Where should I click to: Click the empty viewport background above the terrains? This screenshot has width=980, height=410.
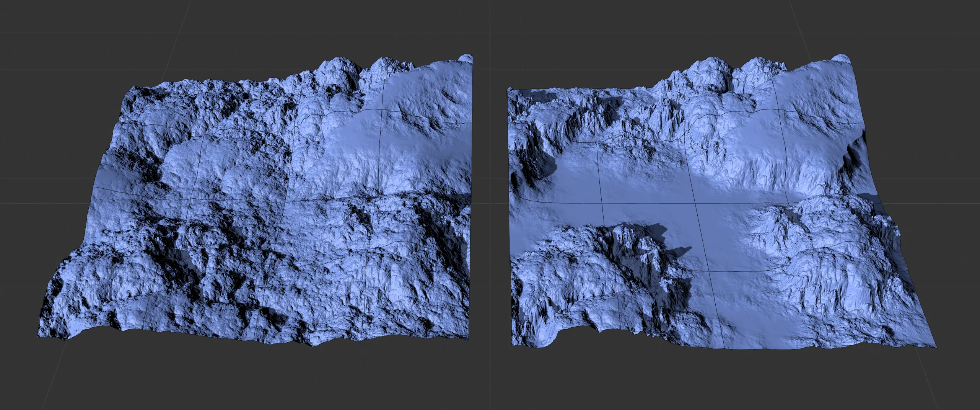pos(490,23)
